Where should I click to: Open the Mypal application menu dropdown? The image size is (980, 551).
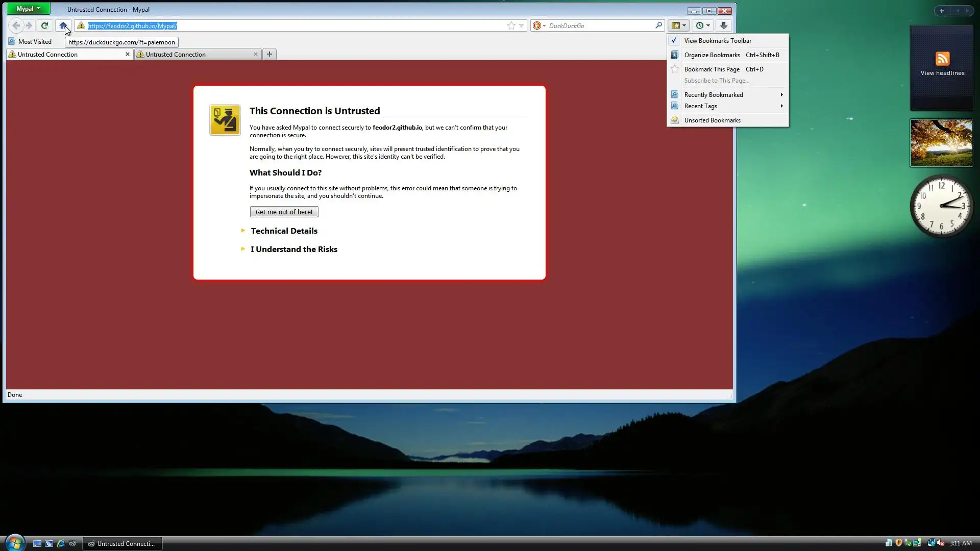coord(28,9)
